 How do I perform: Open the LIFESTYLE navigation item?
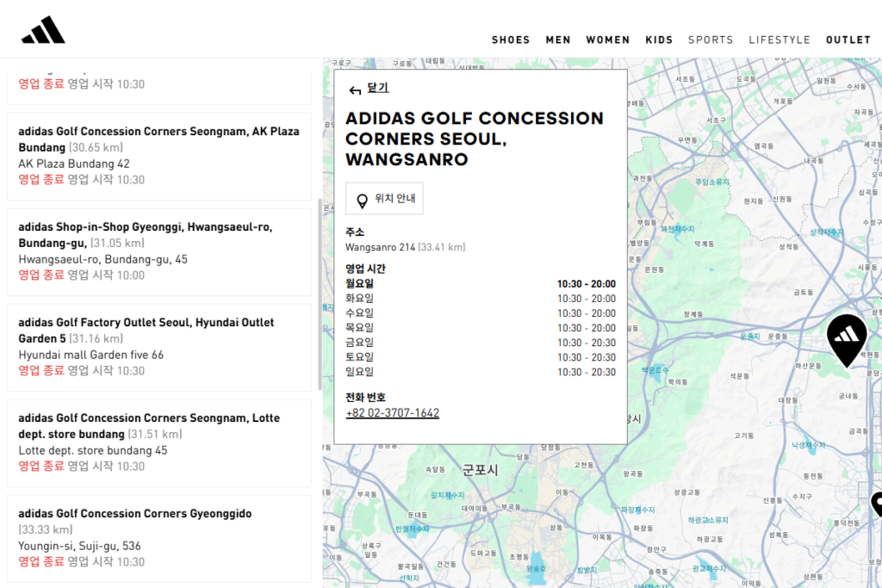(780, 40)
